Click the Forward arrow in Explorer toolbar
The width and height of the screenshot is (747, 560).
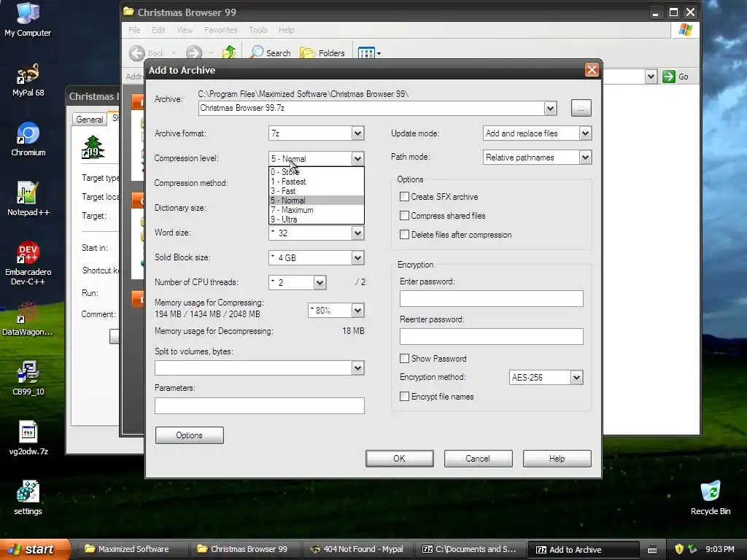(x=194, y=52)
